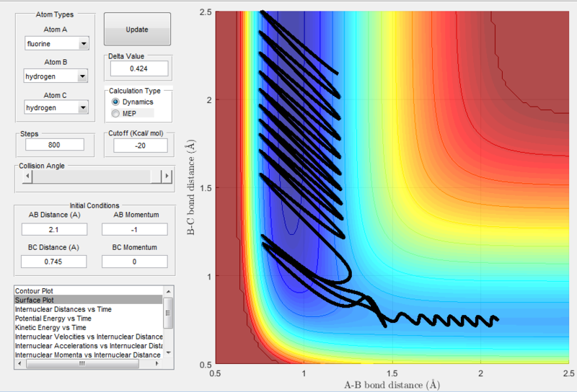Select Internuclear Velocities vs Internuclear Distance

(x=88, y=337)
